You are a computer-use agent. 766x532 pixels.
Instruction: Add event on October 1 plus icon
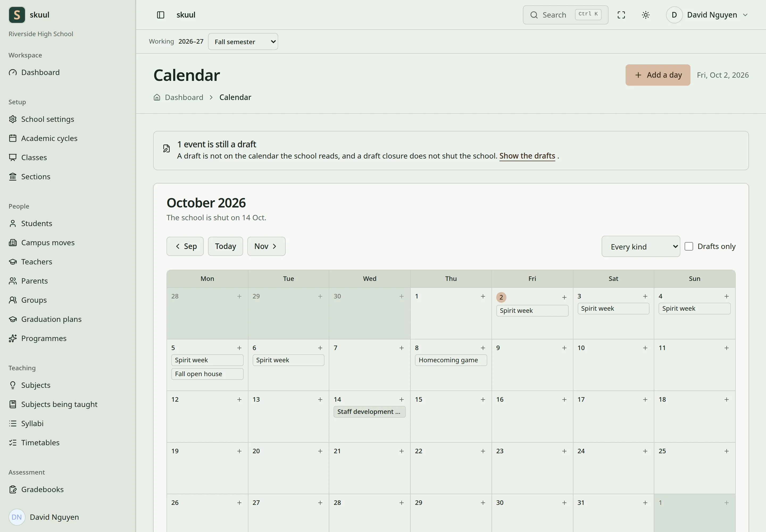(483, 296)
